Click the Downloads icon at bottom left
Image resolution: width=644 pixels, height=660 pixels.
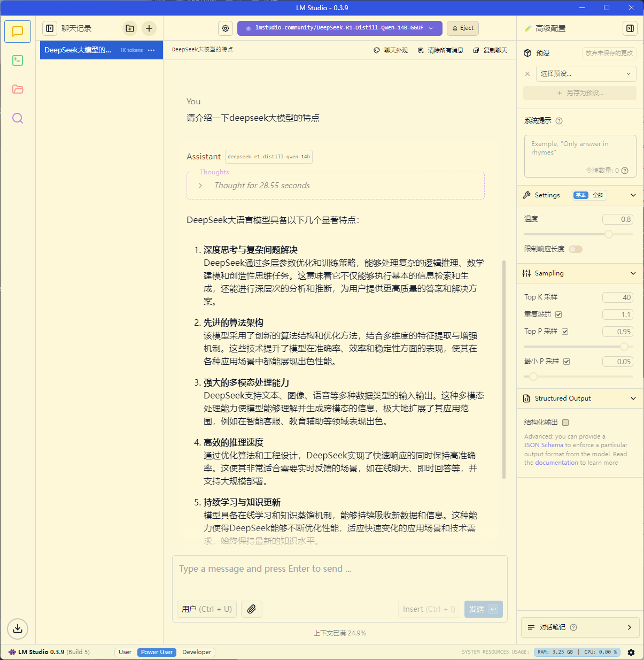click(18, 628)
